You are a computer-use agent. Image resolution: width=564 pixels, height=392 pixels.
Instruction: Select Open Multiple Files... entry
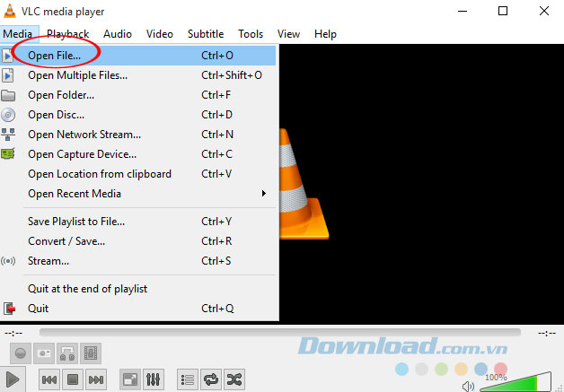[x=137, y=75]
